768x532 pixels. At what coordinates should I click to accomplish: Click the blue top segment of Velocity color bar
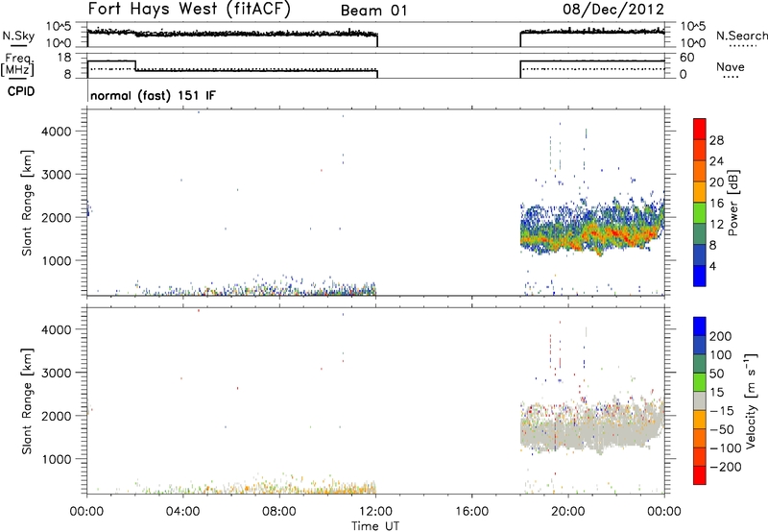coord(700,326)
